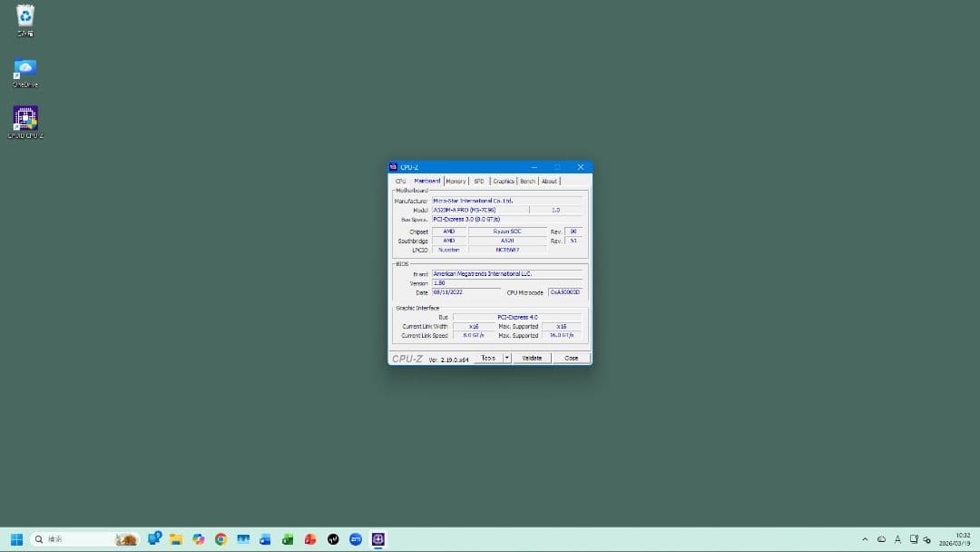Click the CPU-Z title bar app icon
The height and width of the screenshot is (552, 980).
393,167
